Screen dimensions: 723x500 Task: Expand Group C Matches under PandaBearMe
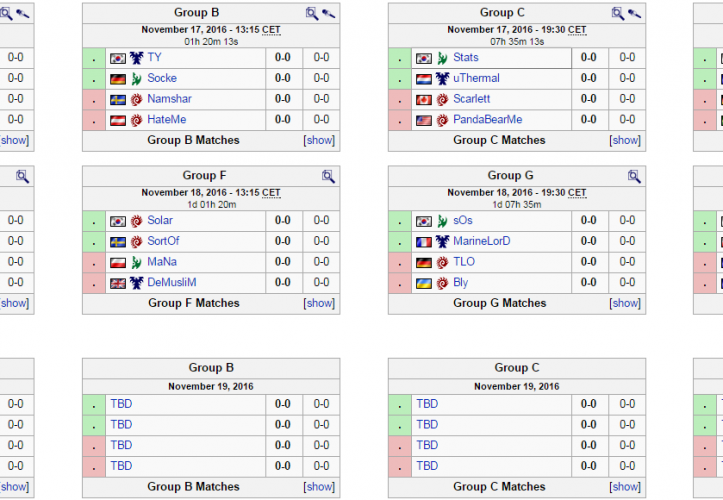pos(626,140)
